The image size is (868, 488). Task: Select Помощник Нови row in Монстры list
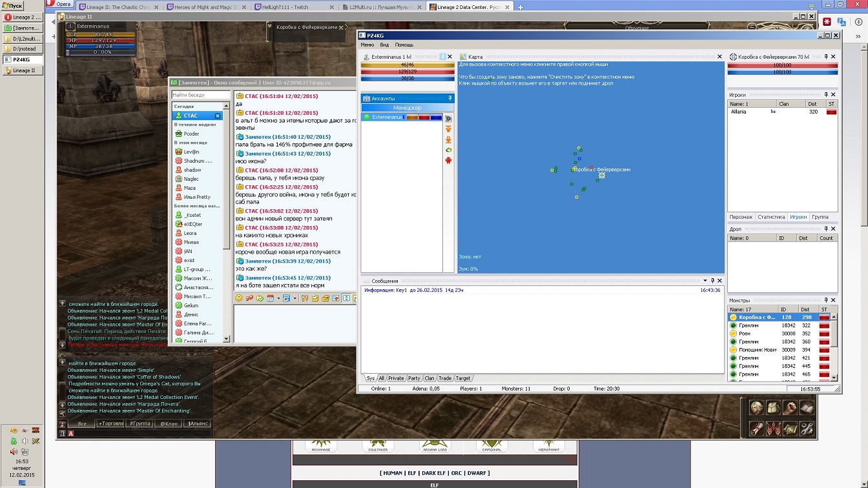click(778, 350)
